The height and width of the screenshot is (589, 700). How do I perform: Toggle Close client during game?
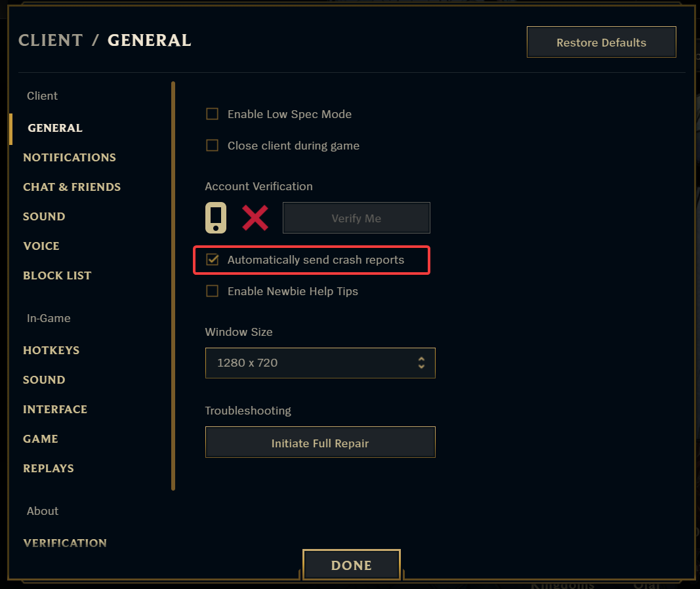(212, 146)
